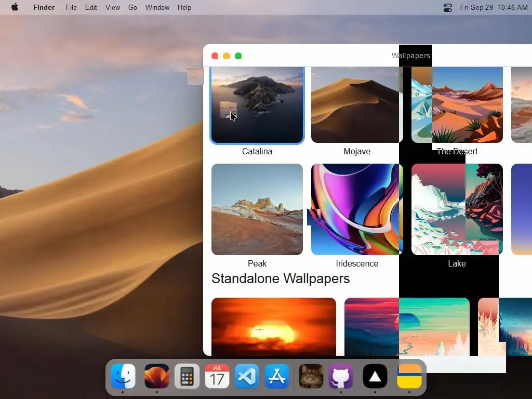Launch the Ventura wallpaper app in dock

coord(157,376)
